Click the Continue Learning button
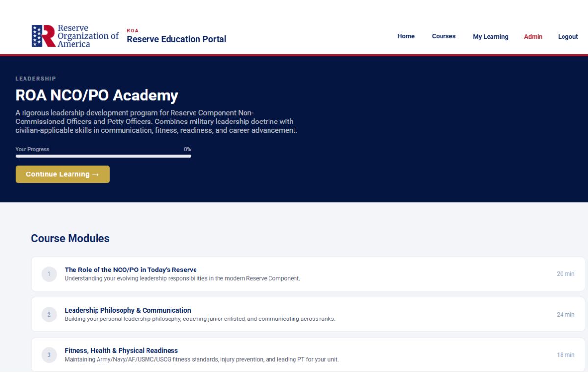Viewport: 588px width, 392px height. 63,174
